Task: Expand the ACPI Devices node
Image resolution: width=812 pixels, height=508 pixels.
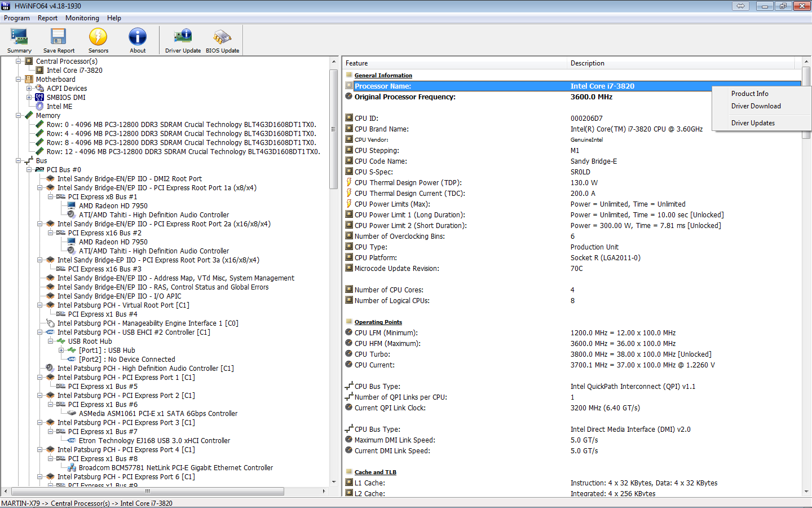Action: 29,89
